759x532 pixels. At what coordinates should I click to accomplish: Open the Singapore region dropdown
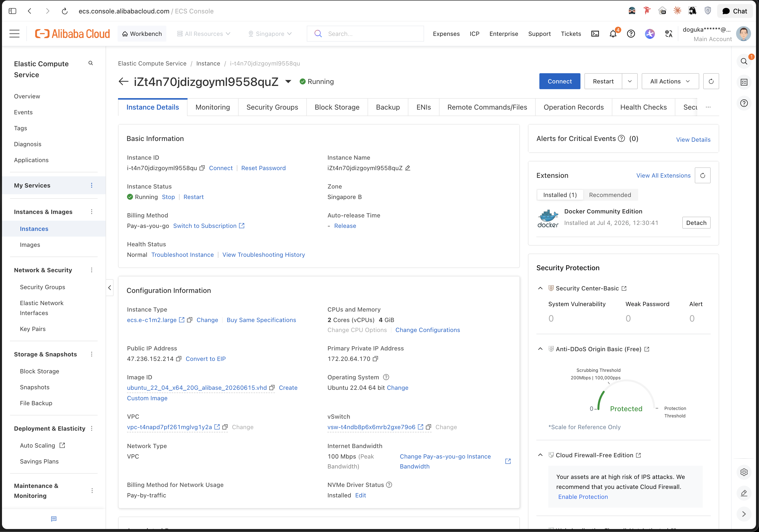point(270,34)
